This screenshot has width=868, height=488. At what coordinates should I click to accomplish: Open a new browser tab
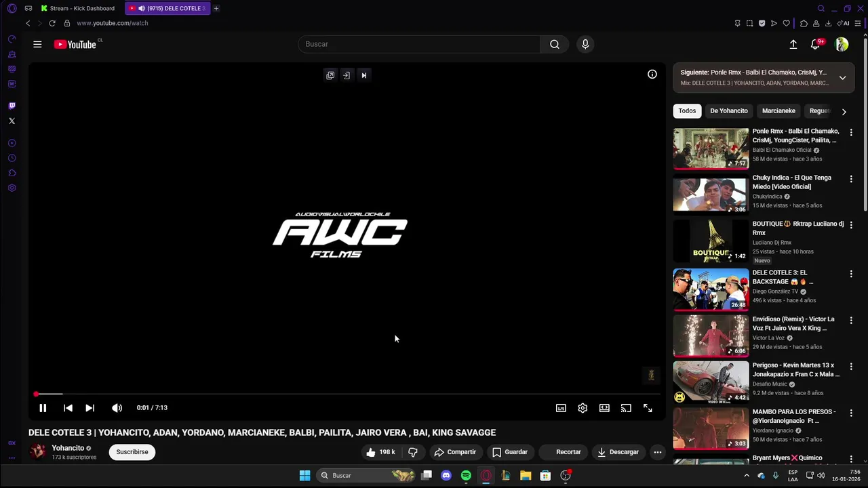click(x=216, y=8)
